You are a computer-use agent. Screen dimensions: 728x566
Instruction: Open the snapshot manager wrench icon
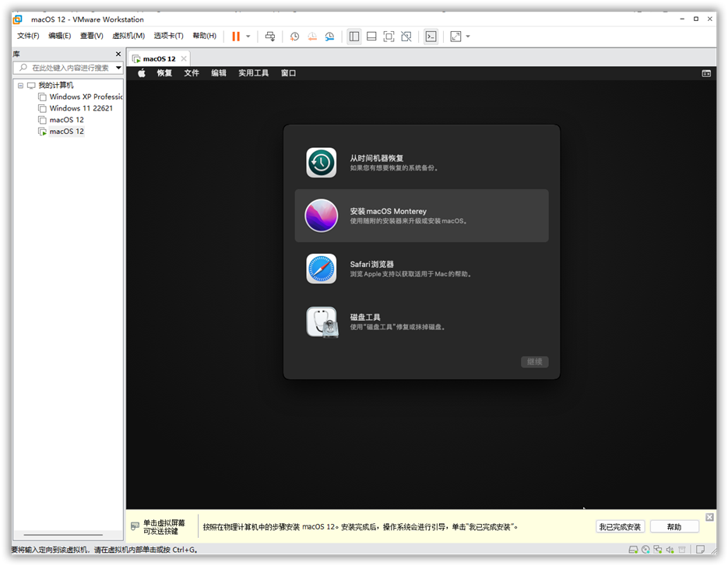pyautogui.click(x=329, y=37)
